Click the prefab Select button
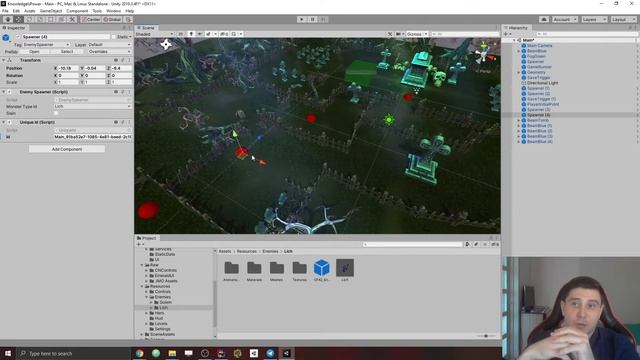The width and height of the screenshot is (640, 360). pos(67,52)
